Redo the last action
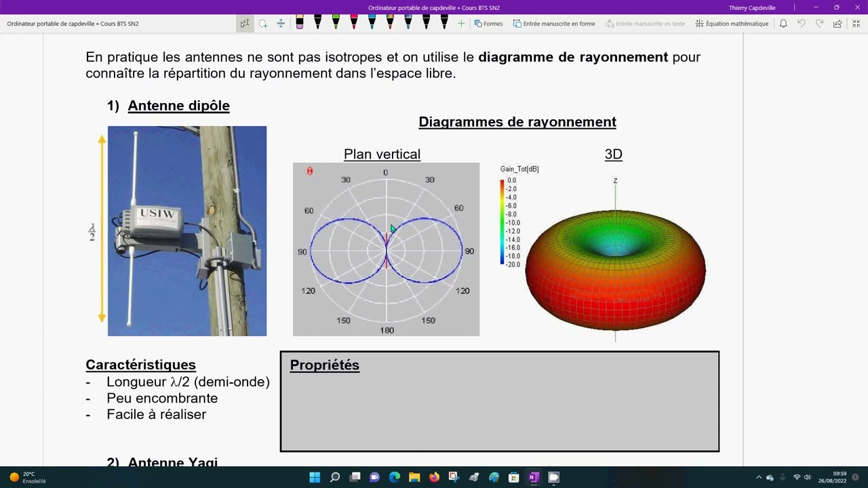Screen dimensions: 868x488 click(819, 23)
